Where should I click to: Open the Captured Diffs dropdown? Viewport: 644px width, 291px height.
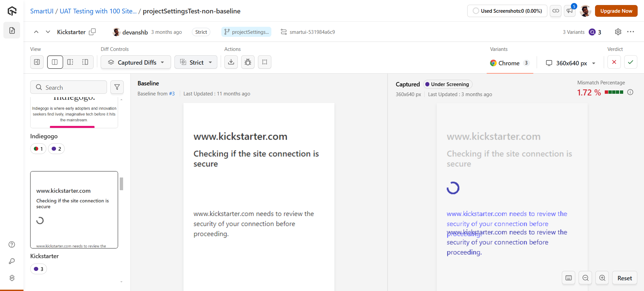coord(136,62)
